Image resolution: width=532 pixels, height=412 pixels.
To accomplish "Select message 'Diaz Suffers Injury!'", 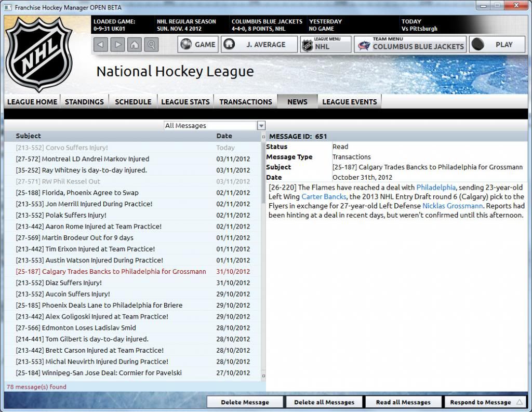I will 132,283.
